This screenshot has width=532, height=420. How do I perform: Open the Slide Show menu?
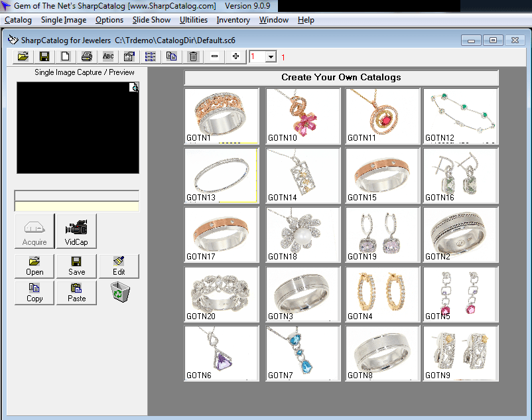[x=151, y=20]
